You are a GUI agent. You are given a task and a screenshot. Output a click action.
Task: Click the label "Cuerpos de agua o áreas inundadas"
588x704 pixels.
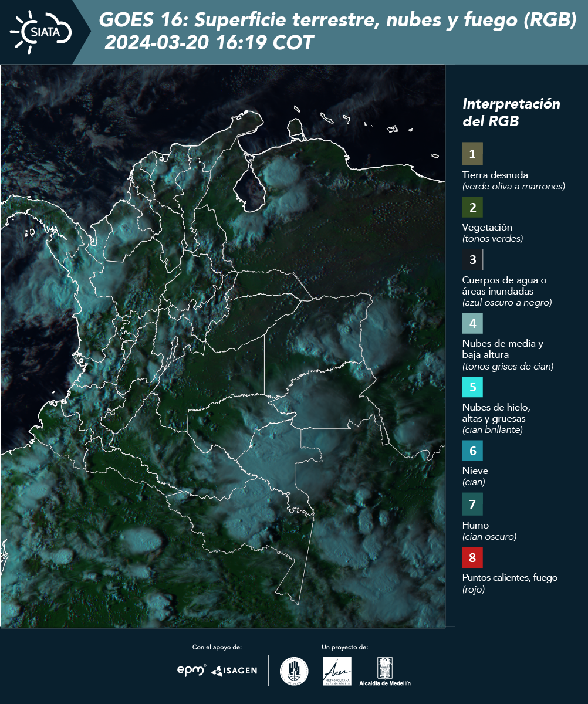(505, 286)
